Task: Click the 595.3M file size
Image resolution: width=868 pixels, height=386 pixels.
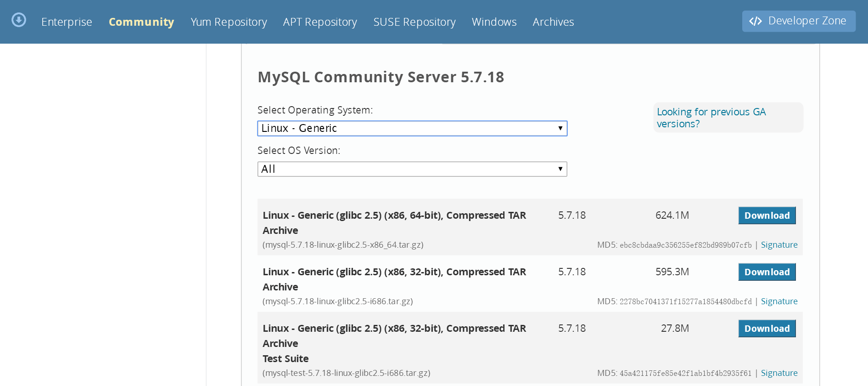Action: click(672, 272)
